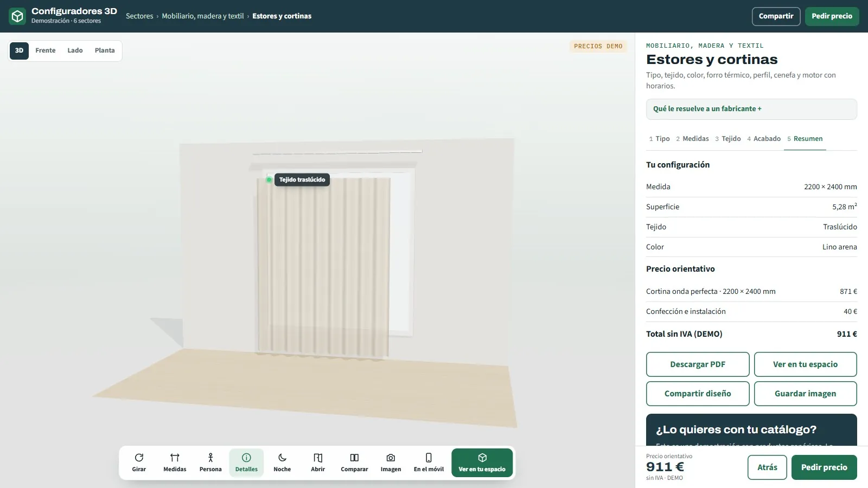Go to step 3 Tejido

click(727, 139)
